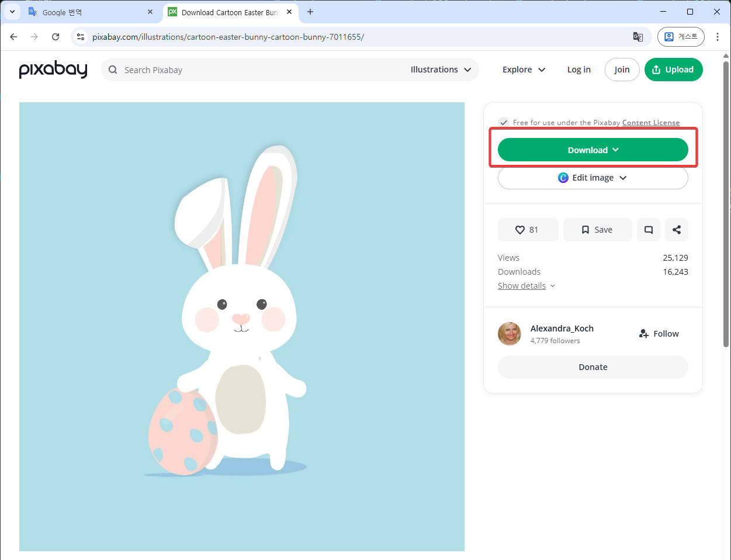Click Alexandra_Koch profile avatar
This screenshot has height=560, width=731.
pos(509,334)
